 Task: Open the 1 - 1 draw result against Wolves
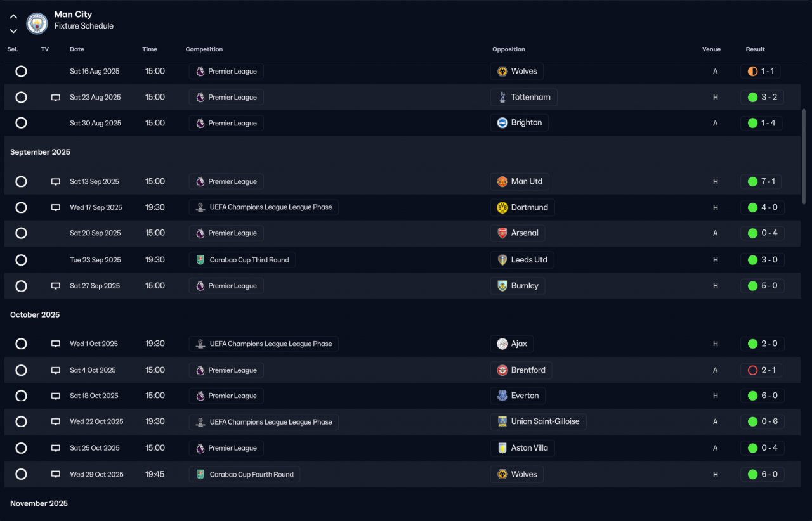point(761,72)
